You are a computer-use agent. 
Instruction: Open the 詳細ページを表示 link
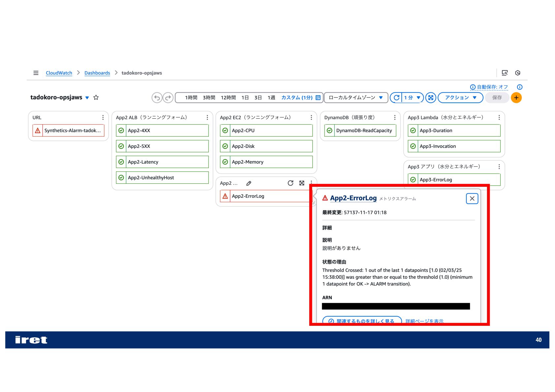pos(424,321)
